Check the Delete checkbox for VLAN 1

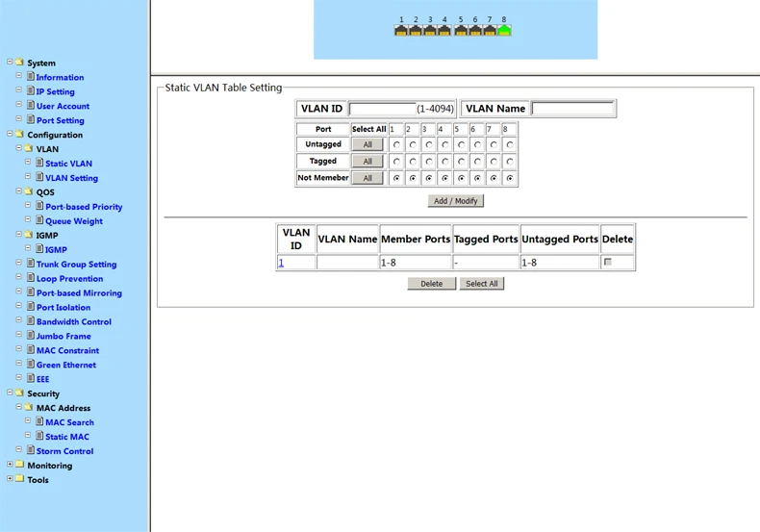tap(608, 262)
